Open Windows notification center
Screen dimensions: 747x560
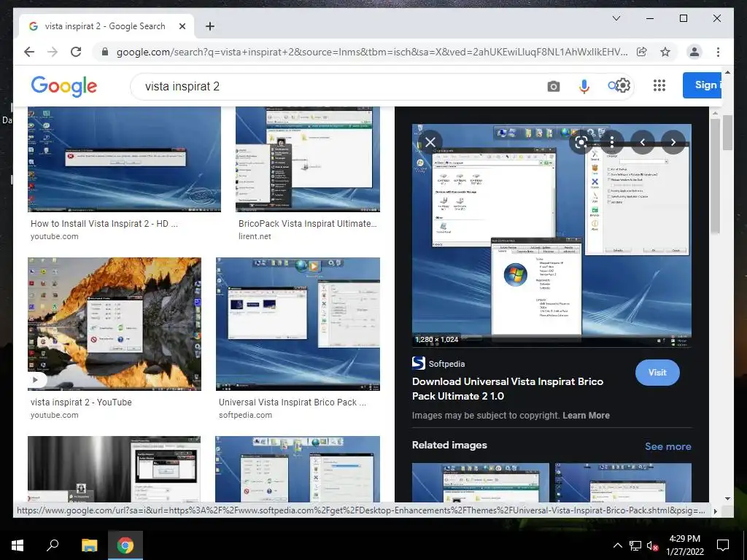coord(723,545)
